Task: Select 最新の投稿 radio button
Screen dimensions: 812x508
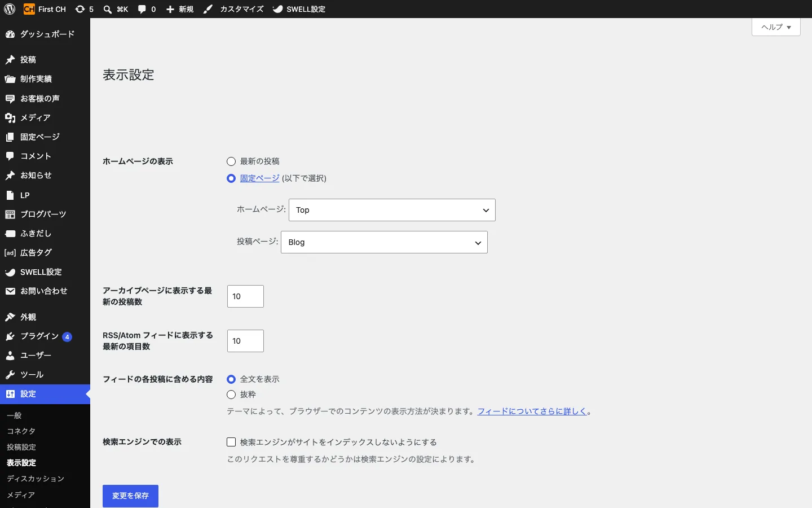Action: [x=231, y=161]
